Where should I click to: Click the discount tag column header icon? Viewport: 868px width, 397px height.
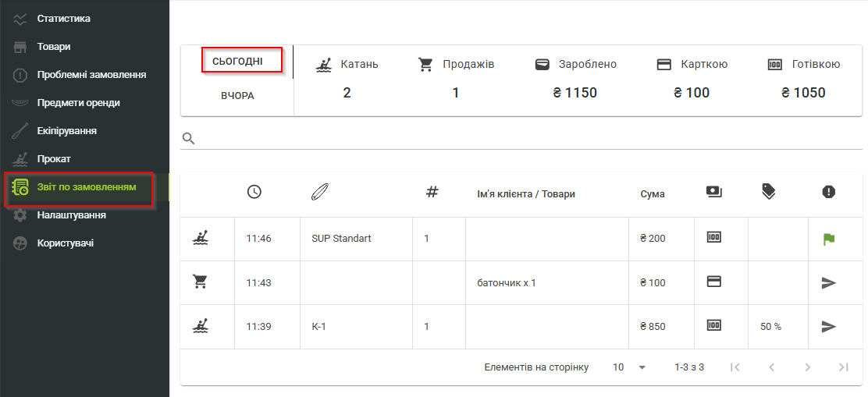(x=769, y=192)
